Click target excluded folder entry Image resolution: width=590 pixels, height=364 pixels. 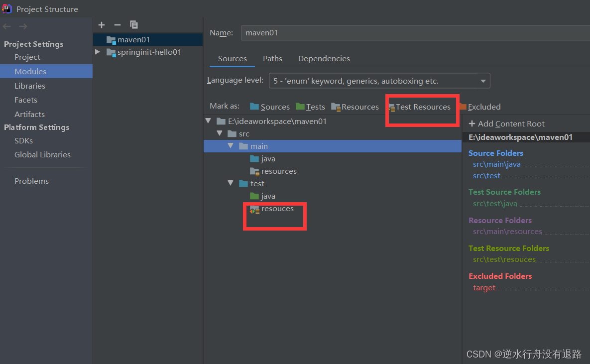pos(484,288)
